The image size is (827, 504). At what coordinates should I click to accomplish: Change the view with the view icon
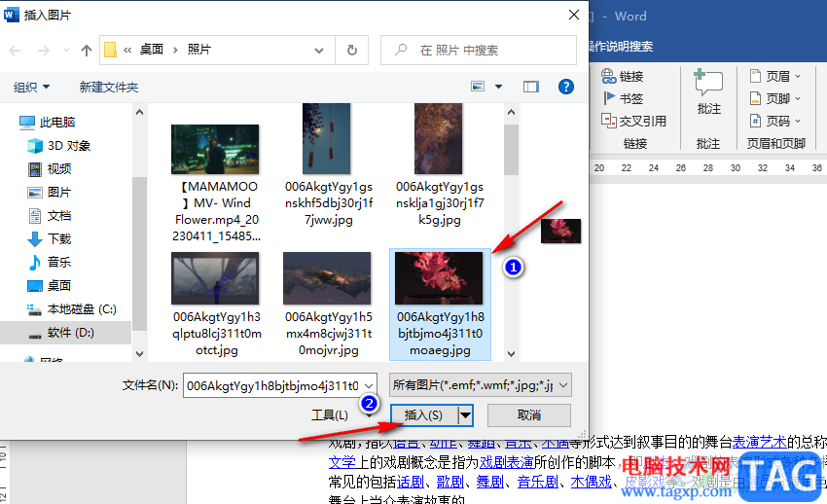478,87
